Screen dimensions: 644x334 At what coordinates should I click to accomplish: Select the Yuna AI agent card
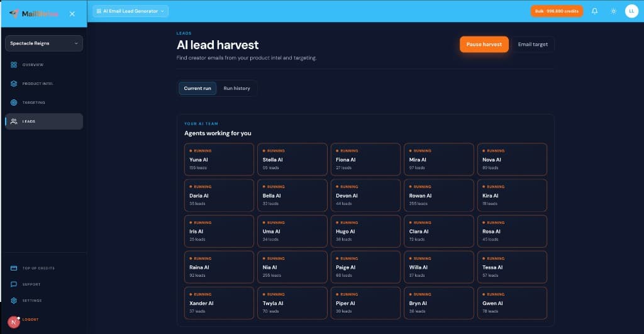click(x=219, y=159)
